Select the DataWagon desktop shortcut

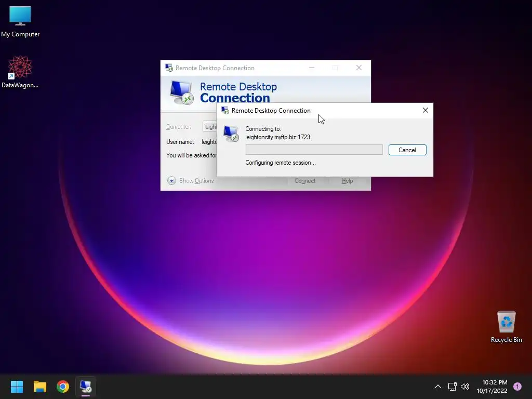coord(20,72)
